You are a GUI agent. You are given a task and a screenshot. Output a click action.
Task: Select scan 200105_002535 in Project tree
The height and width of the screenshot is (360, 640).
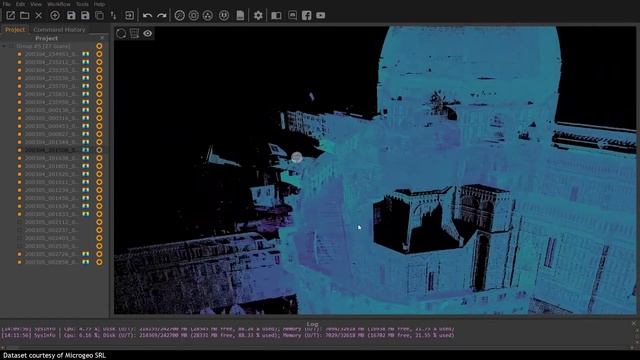[x=51, y=246]
